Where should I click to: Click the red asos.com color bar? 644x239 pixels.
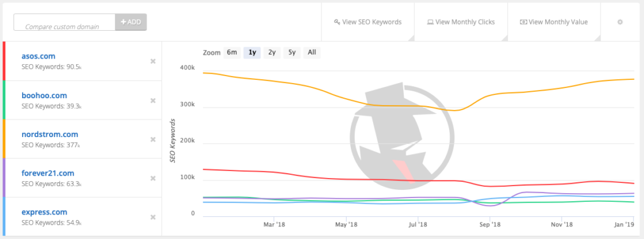pyautogui.click(x=4, y=61)
